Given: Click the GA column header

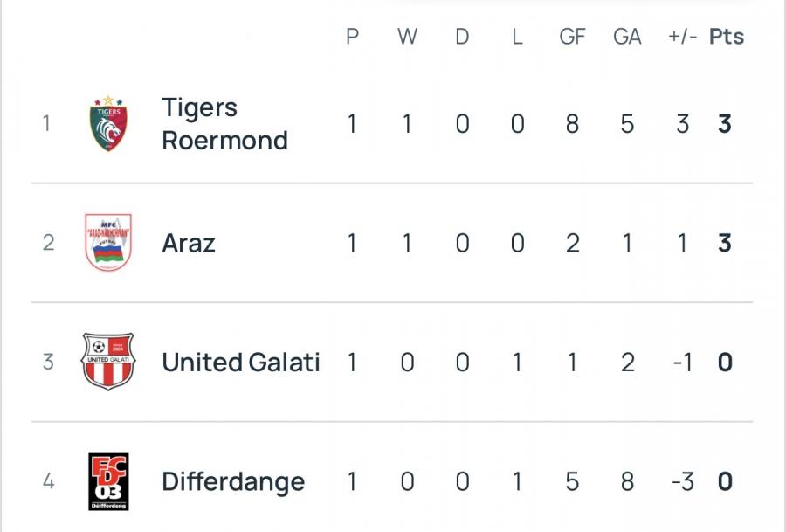Looking at the screenshot, I should coord(627,37).
